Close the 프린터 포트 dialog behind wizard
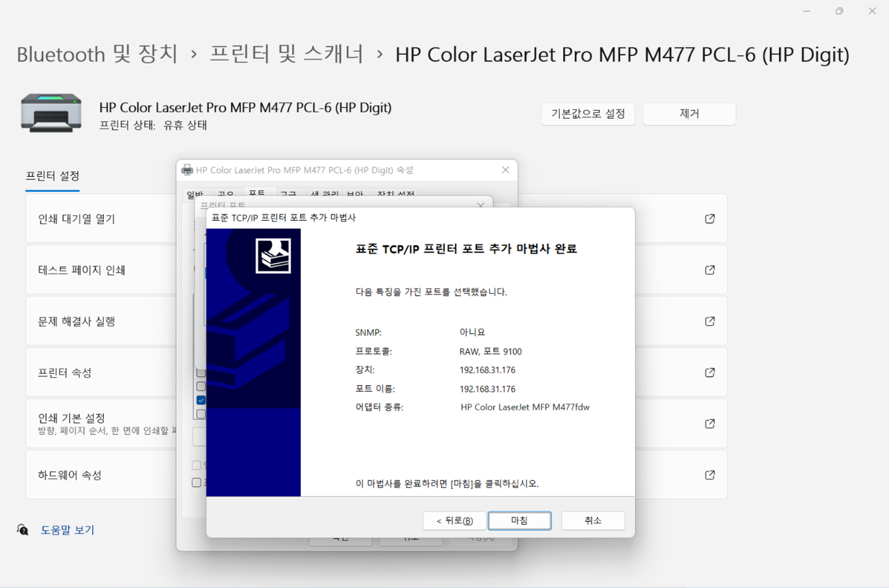 coord(480,204)
